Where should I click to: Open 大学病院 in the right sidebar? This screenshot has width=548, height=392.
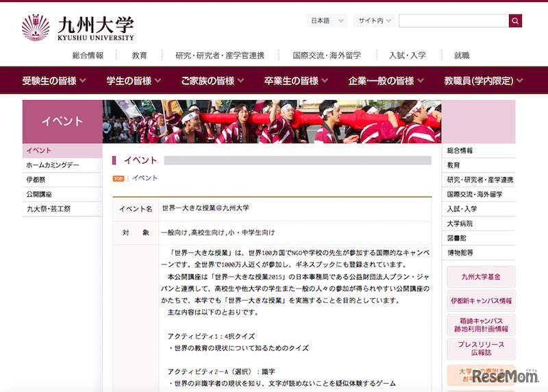tap(480, 223)
